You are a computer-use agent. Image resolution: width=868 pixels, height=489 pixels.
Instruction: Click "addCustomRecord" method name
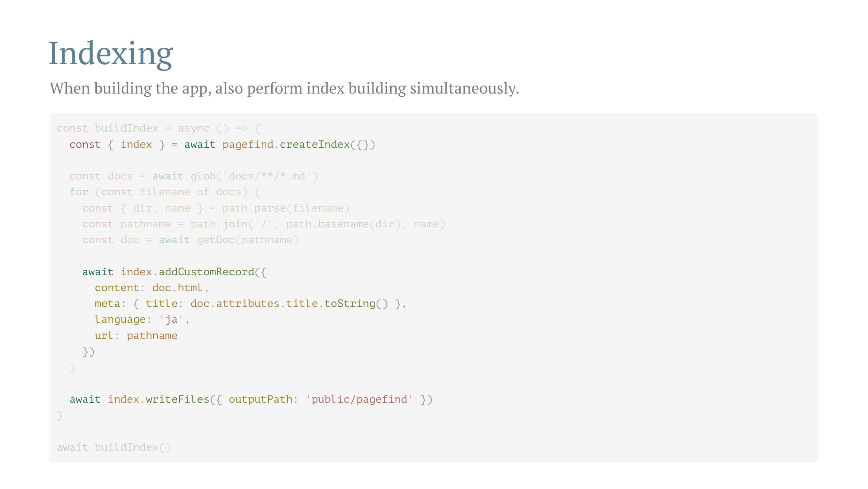[206, 272]
